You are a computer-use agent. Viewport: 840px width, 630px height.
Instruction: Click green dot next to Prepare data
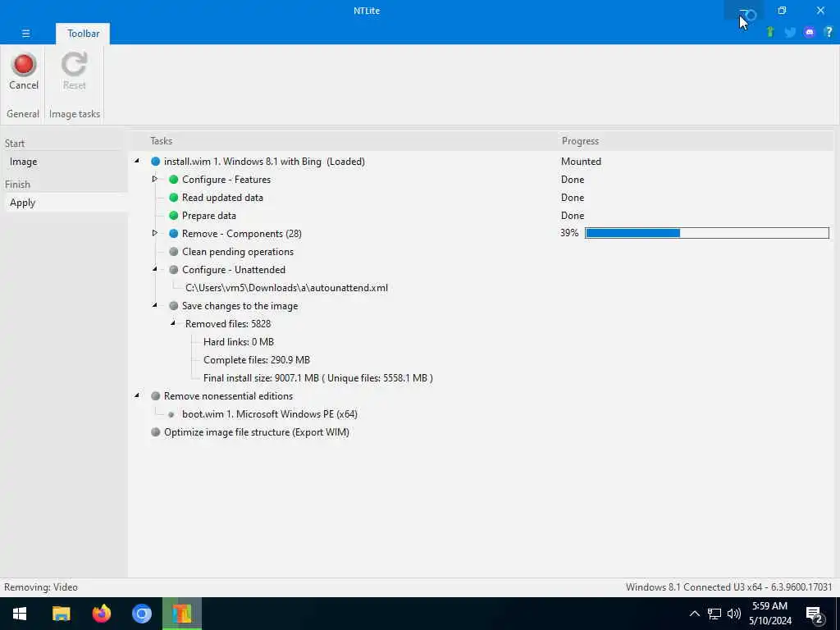pos(174,216)
